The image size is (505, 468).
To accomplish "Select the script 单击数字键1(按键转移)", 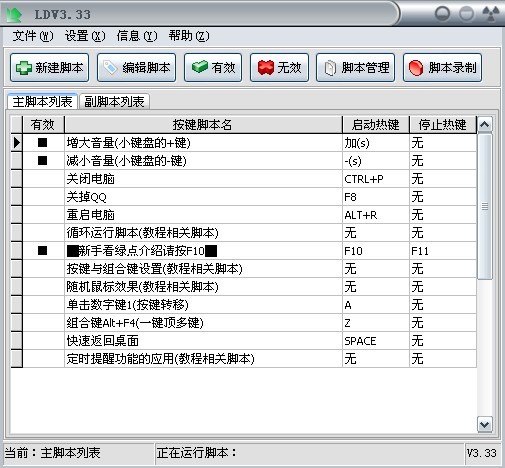I will pos(203,305).
